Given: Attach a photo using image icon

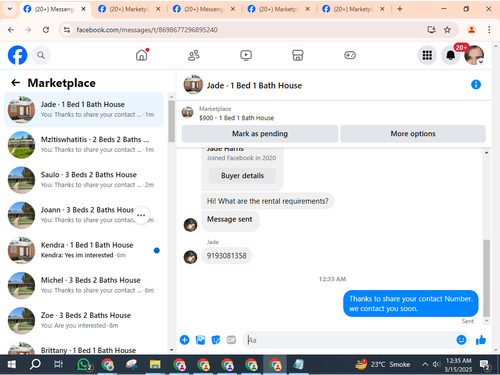Looking at the screenshot, I should [200, 340].
